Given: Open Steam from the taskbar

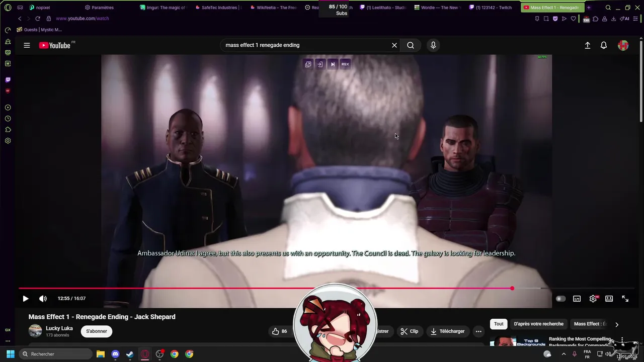Looking at the screenshot, I should coord(130,354).
